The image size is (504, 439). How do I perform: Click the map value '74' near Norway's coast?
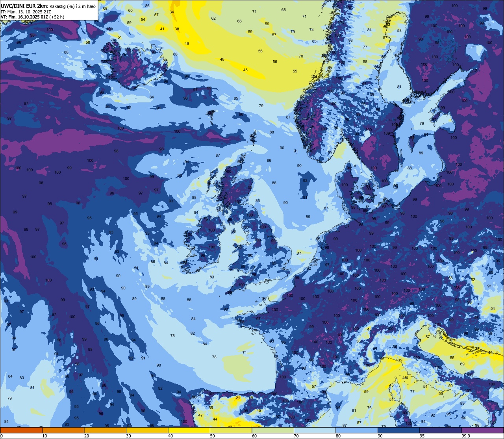[x=311, y=30]
